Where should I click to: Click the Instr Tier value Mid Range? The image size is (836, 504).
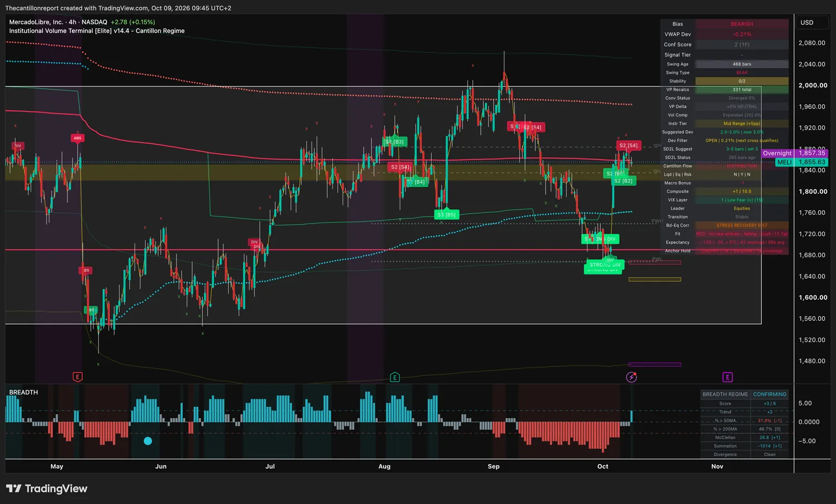742,124
